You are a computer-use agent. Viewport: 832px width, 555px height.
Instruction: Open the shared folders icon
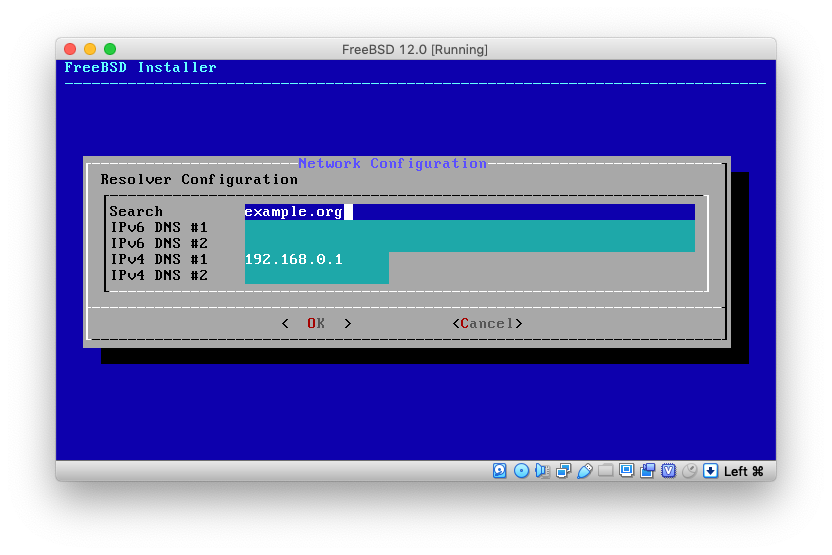tap(606, 471)
